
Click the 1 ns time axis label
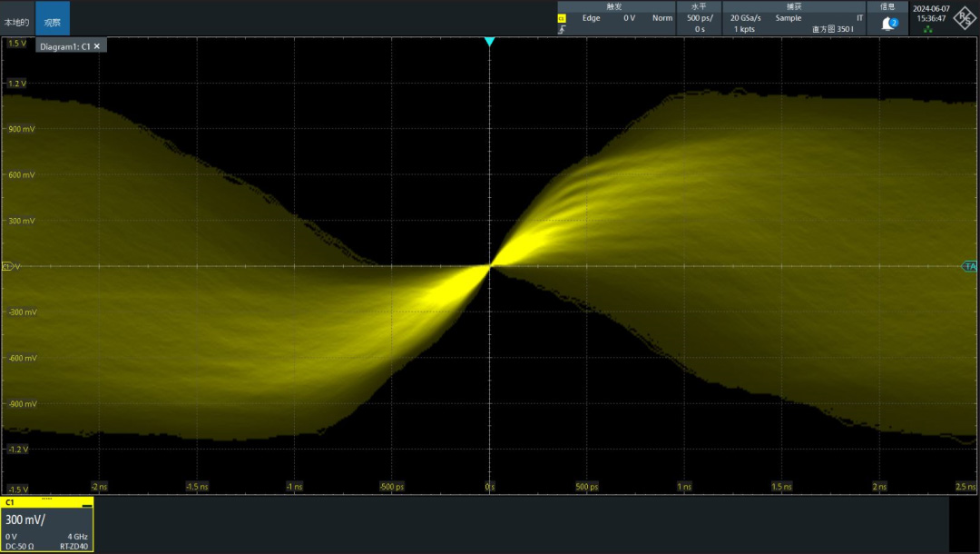pos(684,487)
